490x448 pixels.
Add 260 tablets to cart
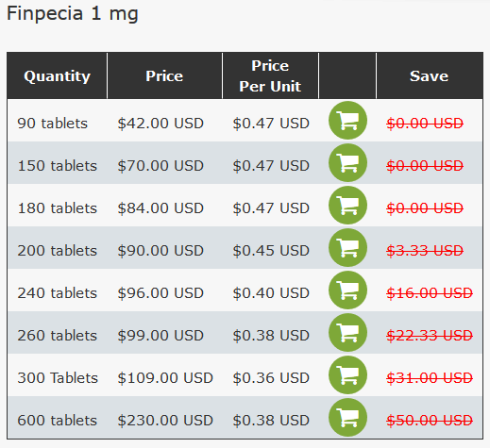(347, 333)
